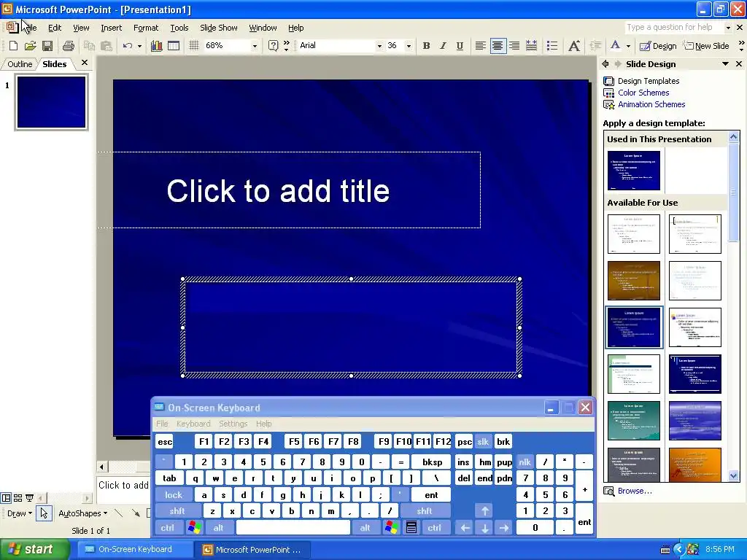Open the Keyboard menu in On-Screen Keyboard
747x560 pixels.
click(193, 424)
